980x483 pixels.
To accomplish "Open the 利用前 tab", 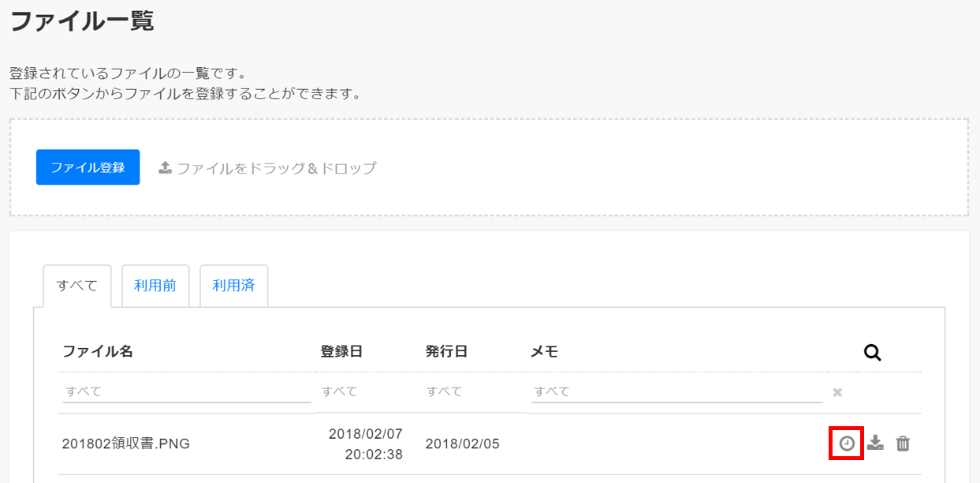I will pos(155,286).
